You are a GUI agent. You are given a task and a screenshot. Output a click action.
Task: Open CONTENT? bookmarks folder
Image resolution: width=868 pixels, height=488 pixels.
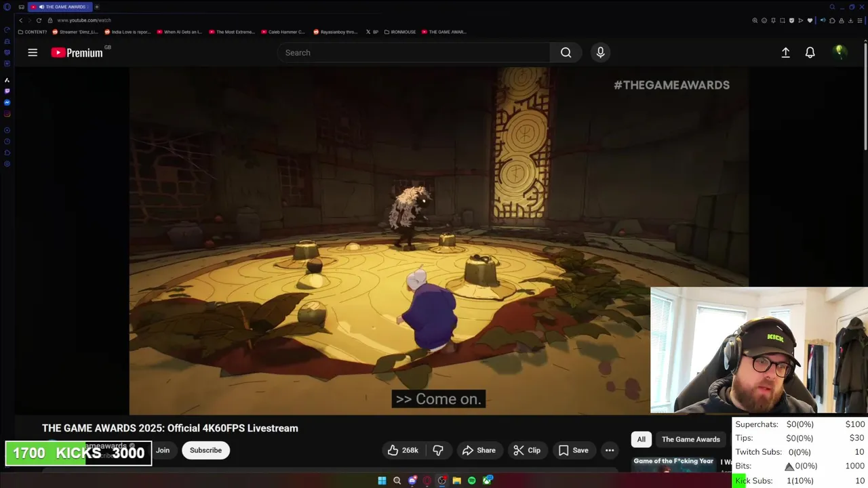(33, 32)
